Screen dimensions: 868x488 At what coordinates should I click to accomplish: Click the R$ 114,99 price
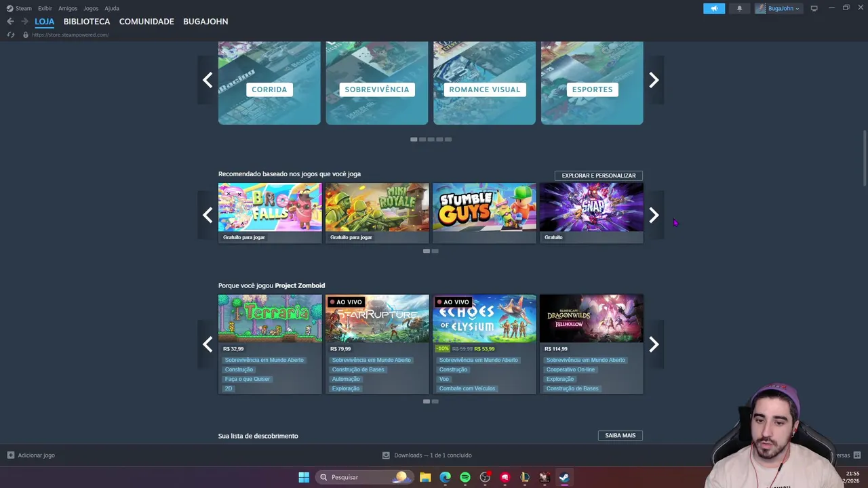click(556, 349)
